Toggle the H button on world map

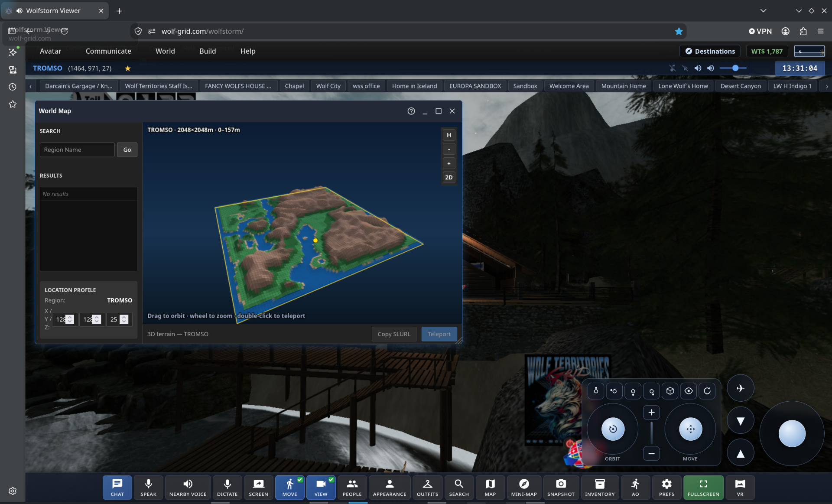(449, 135)
